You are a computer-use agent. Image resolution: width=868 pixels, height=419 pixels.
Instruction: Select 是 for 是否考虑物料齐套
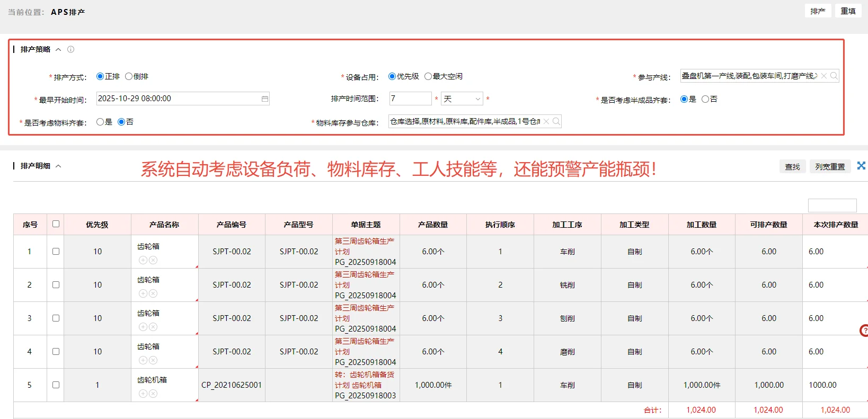(100, 122)
